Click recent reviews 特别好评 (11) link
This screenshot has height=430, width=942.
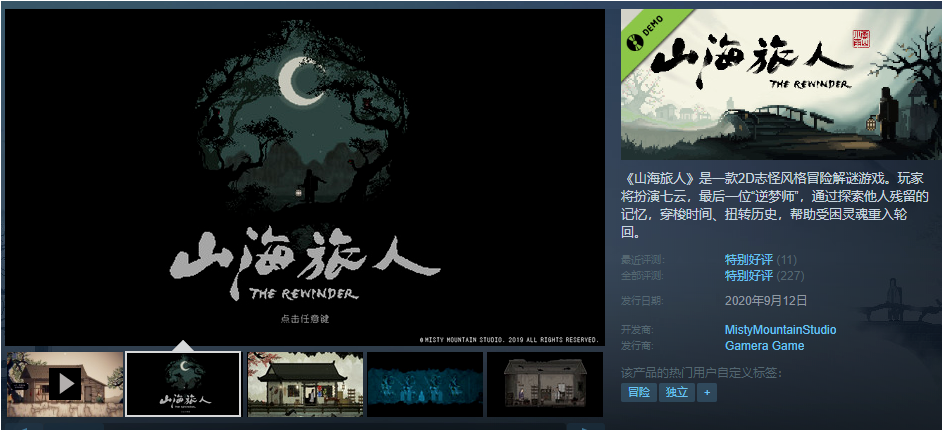[x=761, y=260]
